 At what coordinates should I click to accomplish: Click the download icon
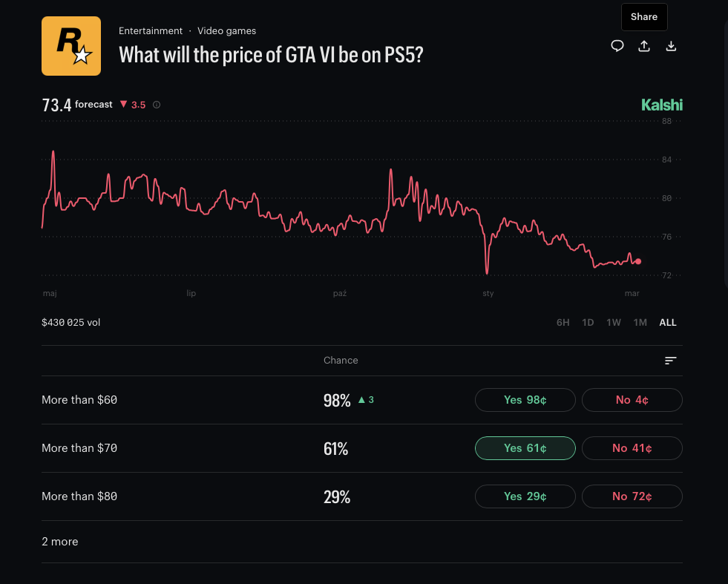coord(671,46)
